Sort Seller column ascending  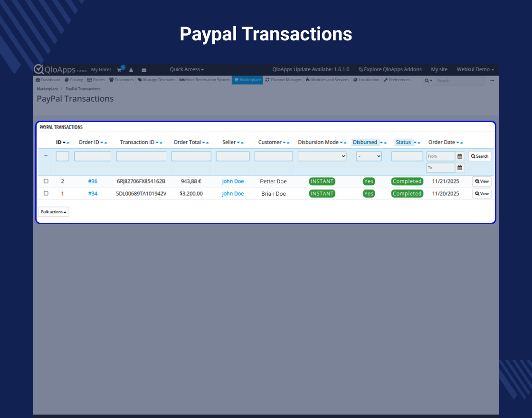coord(242,142)
